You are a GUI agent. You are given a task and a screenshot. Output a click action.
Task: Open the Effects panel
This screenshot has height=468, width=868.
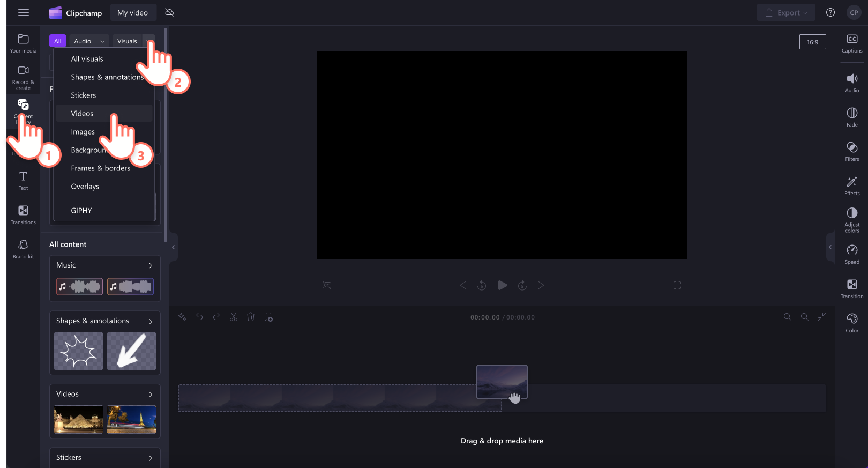point(852,186)
